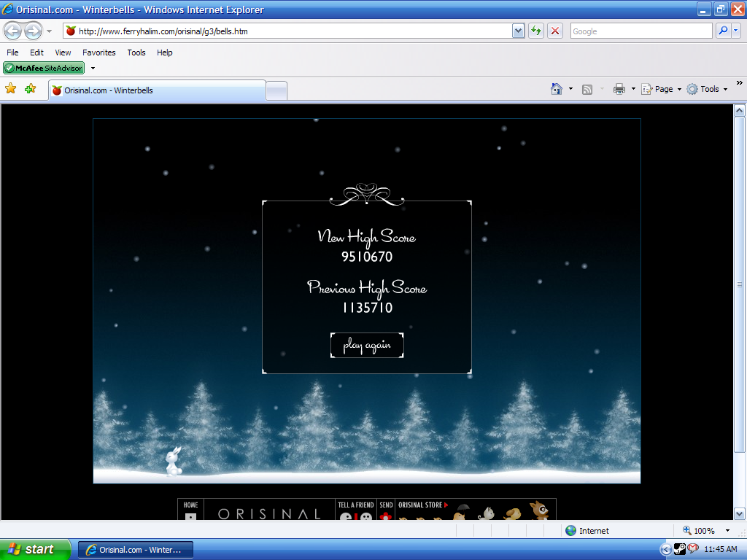Click the Home page icon

click(x=557, y=89)
